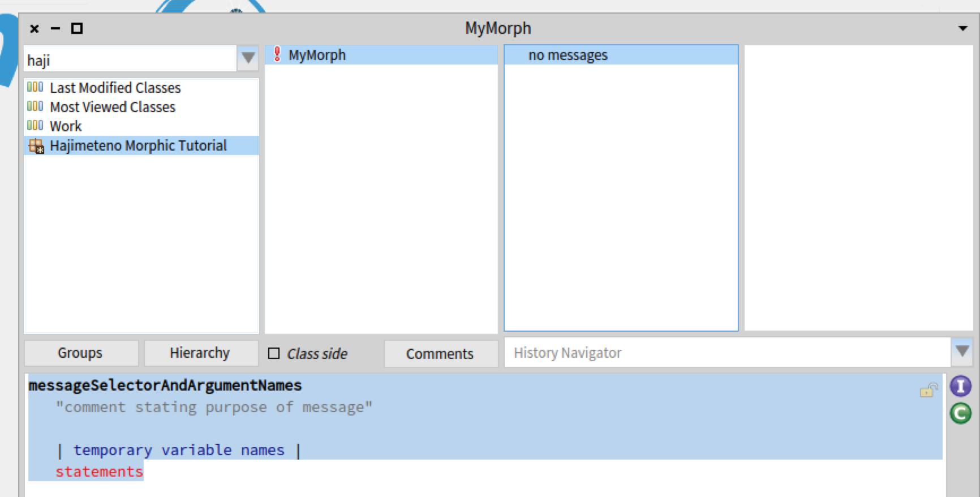Click the Last Modified Classes group icon

click(35, 87)
